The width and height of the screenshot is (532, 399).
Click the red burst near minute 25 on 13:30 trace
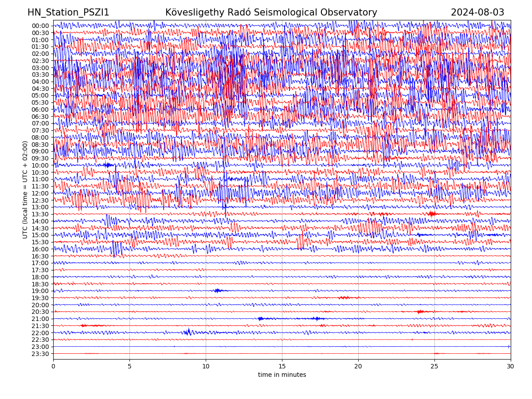pyautogui.click(x=432, y=214)
